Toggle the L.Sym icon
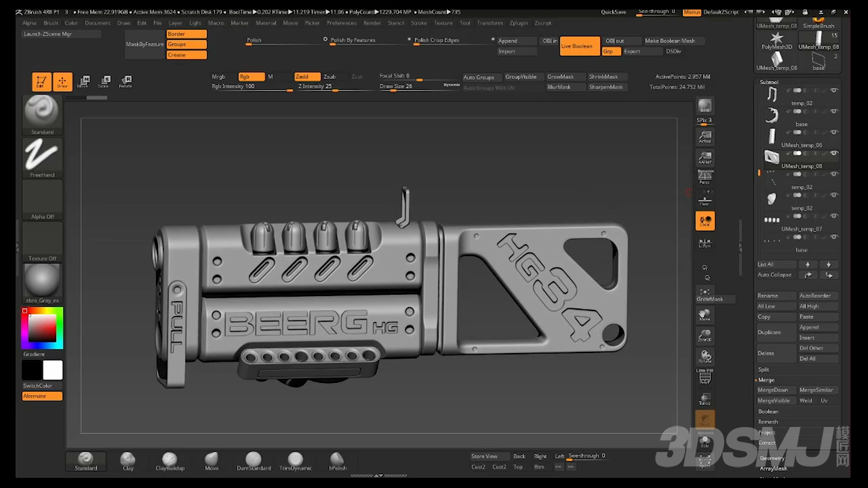Image resolution: width=868 pixels, height=488 pixels. click(x=705, y=243)
